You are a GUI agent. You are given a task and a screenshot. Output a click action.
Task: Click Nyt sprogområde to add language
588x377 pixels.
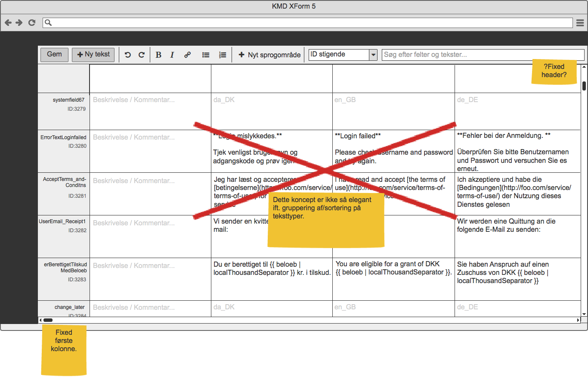pos(269,55)
